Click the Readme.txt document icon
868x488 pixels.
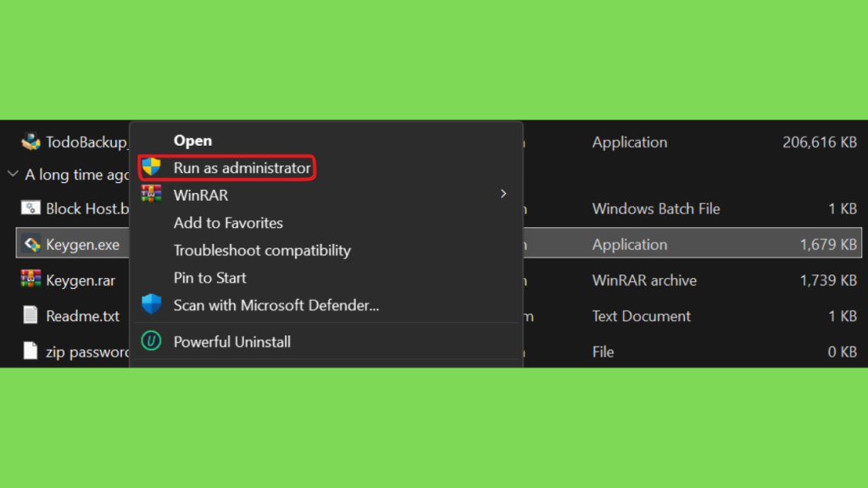31,315
